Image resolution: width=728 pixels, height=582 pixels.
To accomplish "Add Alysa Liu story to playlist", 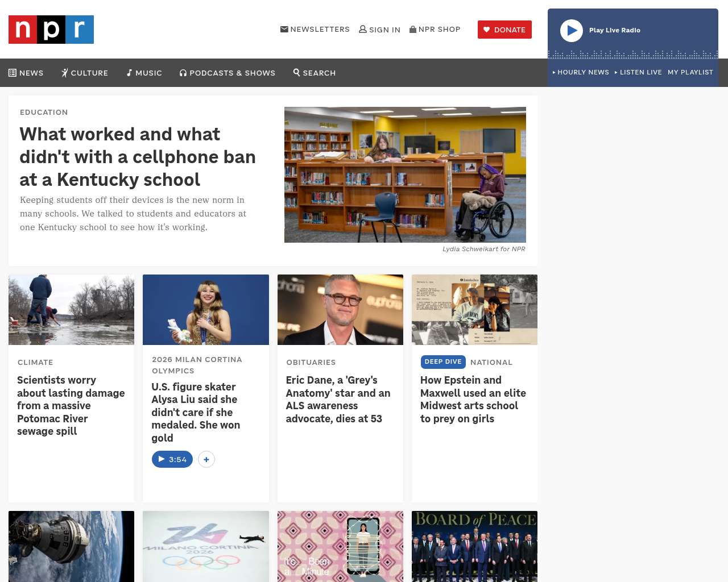I will [x=206, y=459].
